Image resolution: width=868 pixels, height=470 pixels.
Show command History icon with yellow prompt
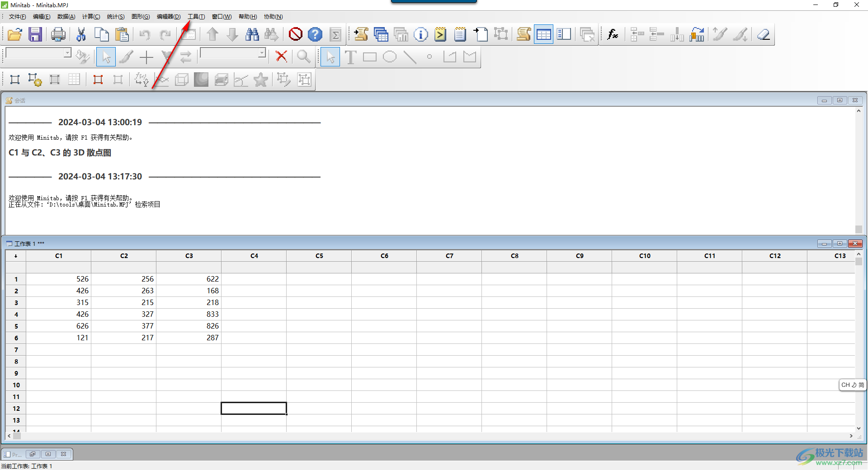[441, 34]
